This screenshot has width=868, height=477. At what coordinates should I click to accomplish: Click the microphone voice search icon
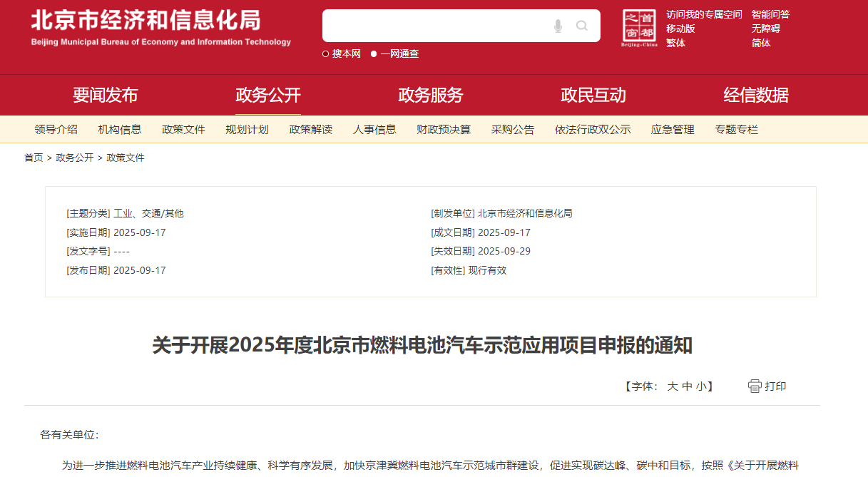(558, 26)
